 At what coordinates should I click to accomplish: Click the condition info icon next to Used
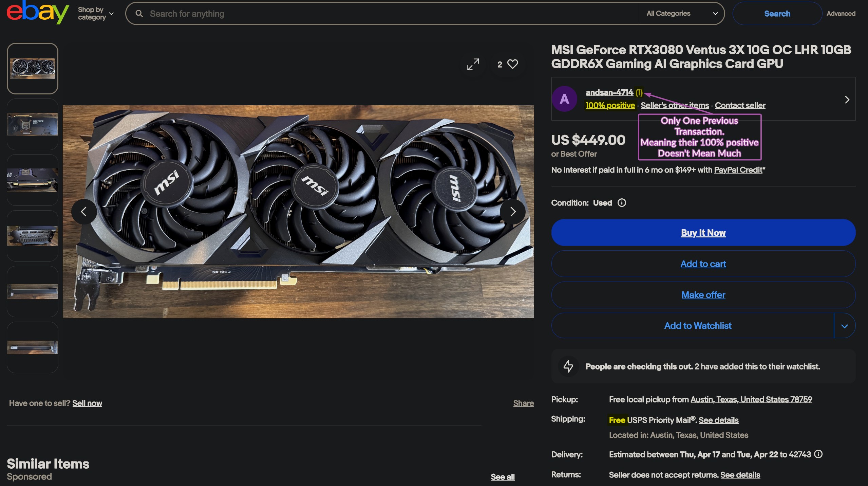[622, 203]
